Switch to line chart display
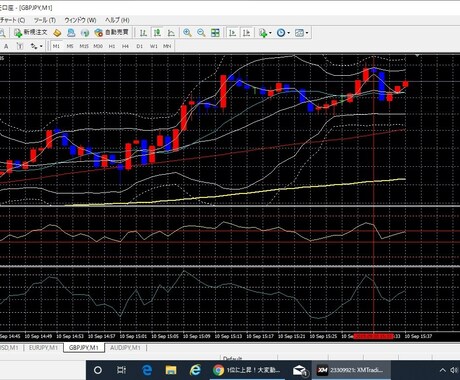The image size is (460, 380). coord(171,33)
